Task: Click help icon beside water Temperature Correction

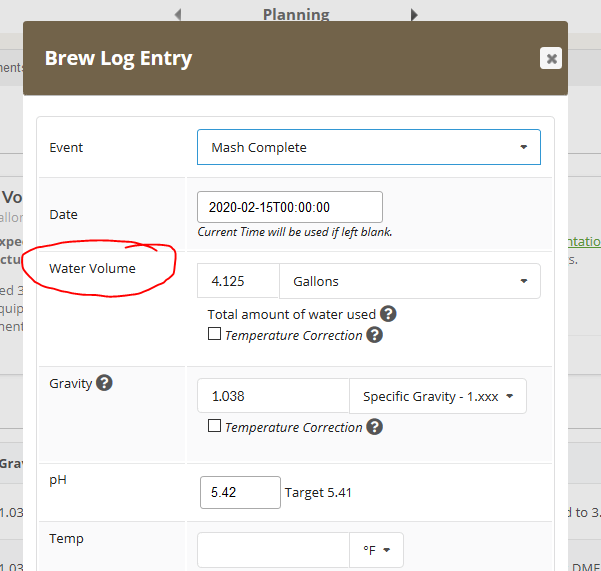Action: pos(374,335)
